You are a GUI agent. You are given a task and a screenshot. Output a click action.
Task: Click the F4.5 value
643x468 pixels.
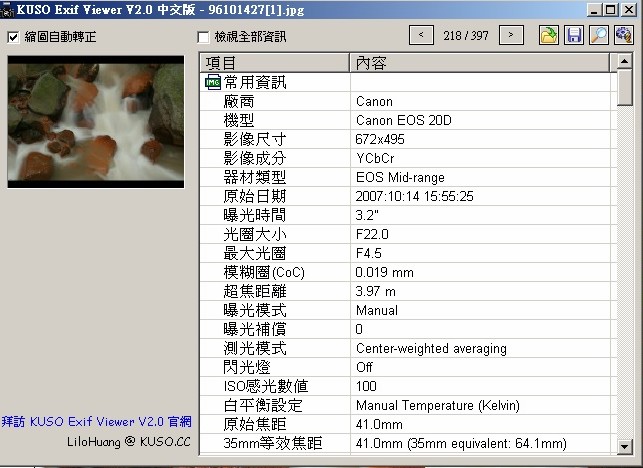369,253
